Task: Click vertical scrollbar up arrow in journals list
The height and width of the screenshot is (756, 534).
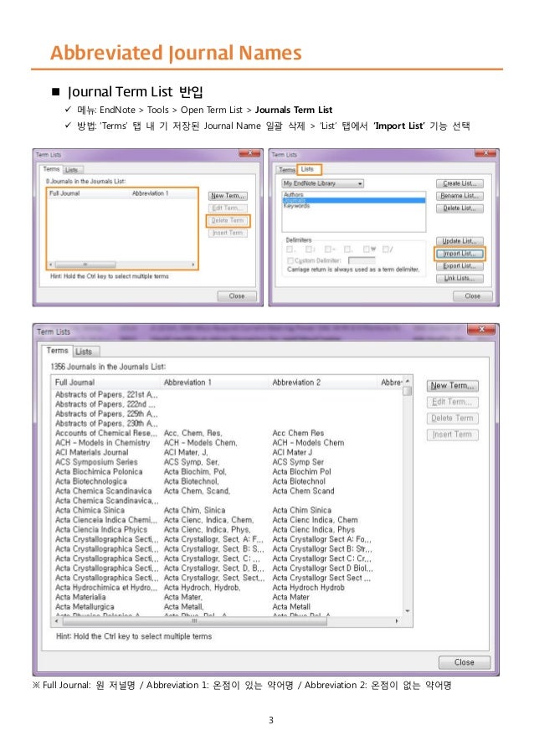Action: 408,381
